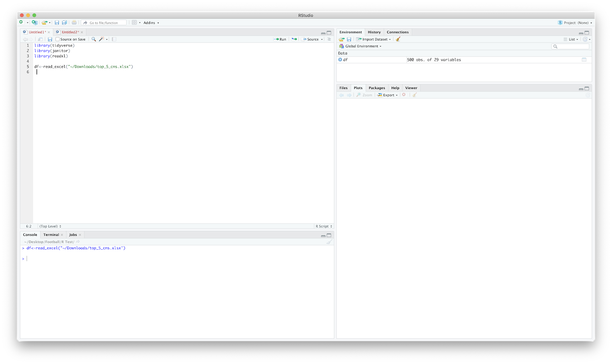Open the New File dropdown arrow
This screenshot has width=612, height=364.
tap(28, 23)
